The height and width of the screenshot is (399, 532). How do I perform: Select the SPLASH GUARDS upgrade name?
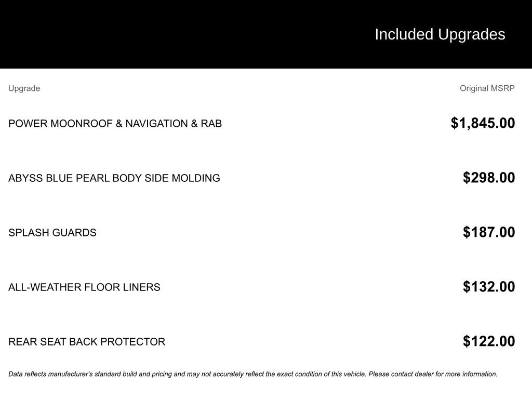tap(52, 233)
